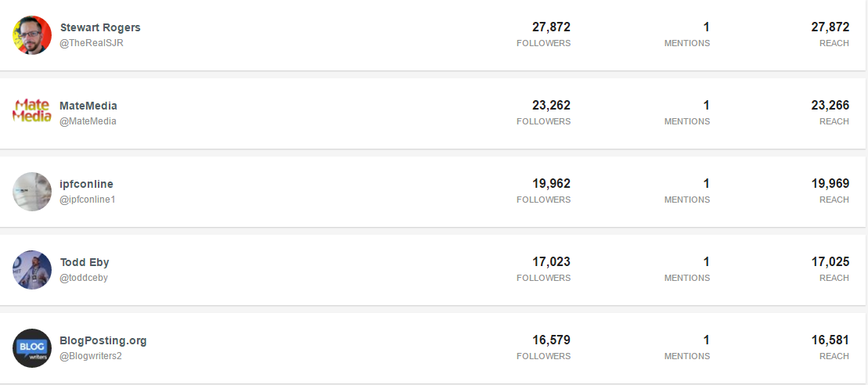868x385 pixels.
Task: Click the @MateMedia handle
Action: [x=88, y=121]
